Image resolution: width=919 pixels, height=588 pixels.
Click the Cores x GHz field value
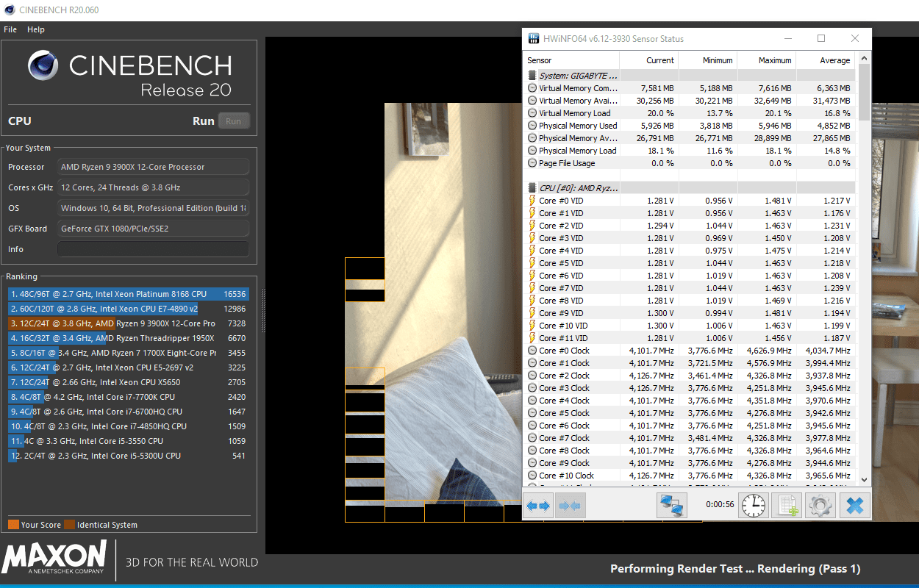153,187
